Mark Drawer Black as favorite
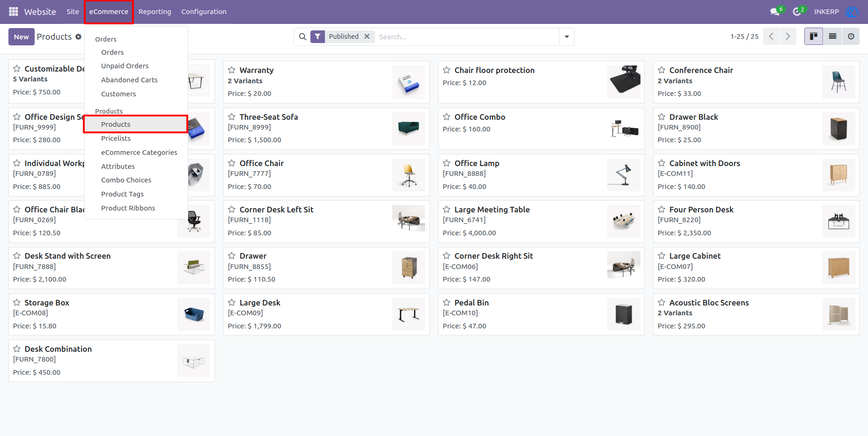Screen dimensions: 868x436 (662, 117)
